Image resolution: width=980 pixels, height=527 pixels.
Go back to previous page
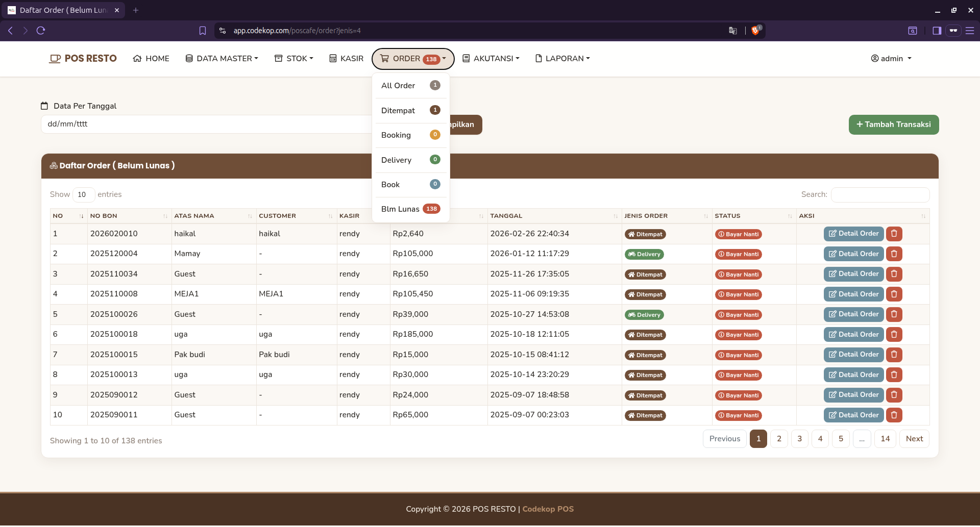point(10,31)
